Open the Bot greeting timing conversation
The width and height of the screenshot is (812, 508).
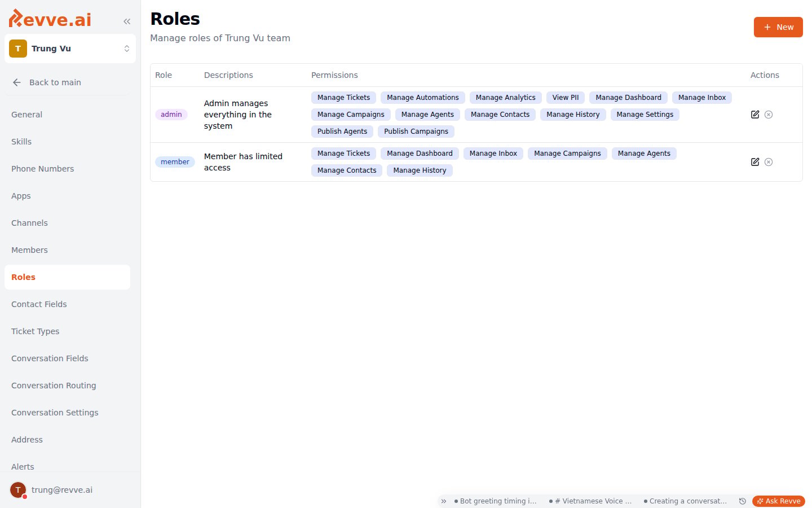pos(496,501)
